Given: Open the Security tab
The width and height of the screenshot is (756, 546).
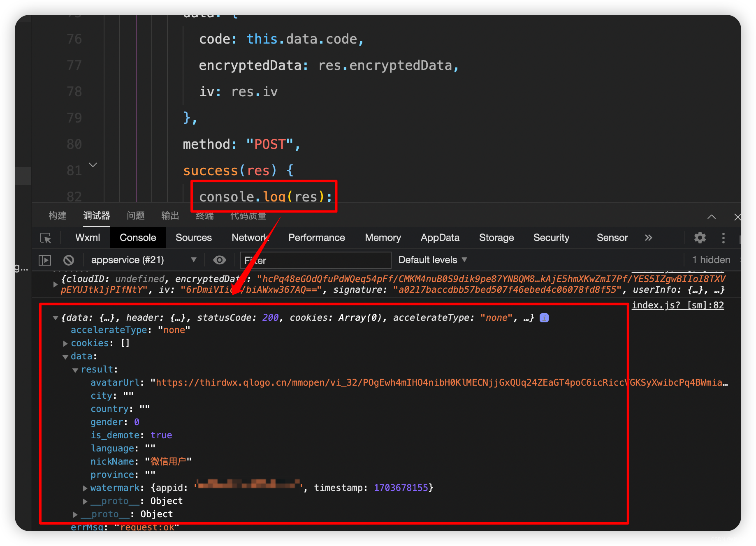Looking at the screenshot, I should [x=551, y=238].
